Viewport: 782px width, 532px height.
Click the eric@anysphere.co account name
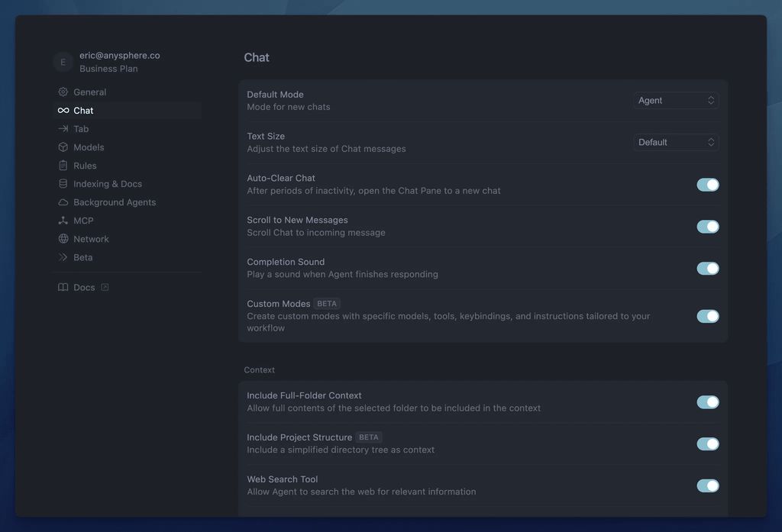(x=120, y=56)
